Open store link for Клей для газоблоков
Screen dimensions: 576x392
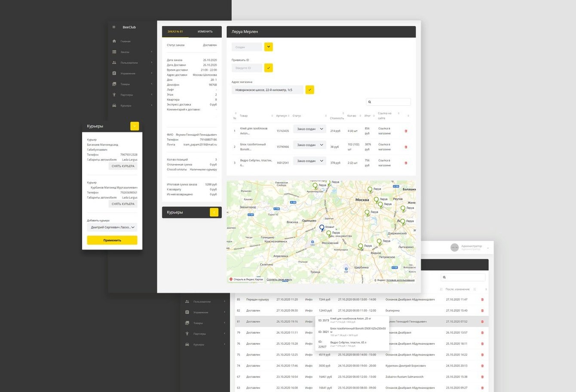click(384, 131)
